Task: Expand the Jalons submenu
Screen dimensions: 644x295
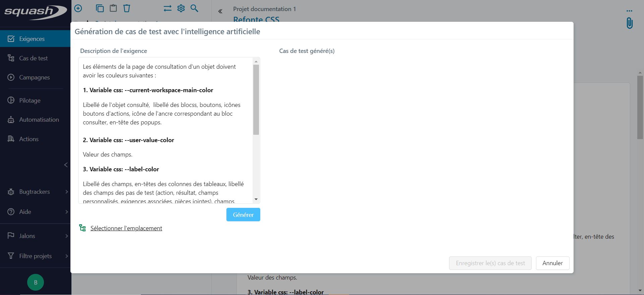Action: click(x=66, y=236)
